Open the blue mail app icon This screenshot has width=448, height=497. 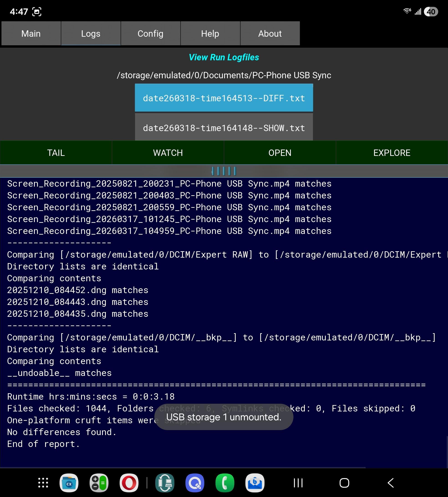255,483
